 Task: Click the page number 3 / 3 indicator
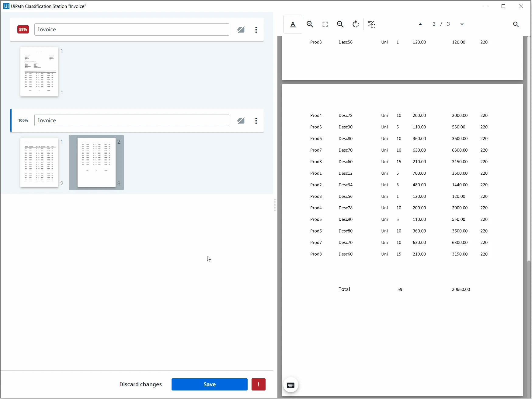(441, 24)
